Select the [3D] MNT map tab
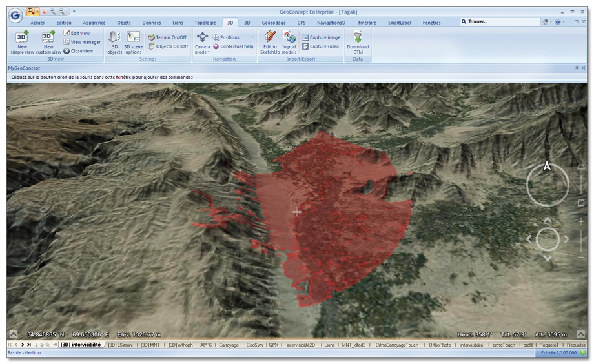The image size is (594, 364). (150, 345)
